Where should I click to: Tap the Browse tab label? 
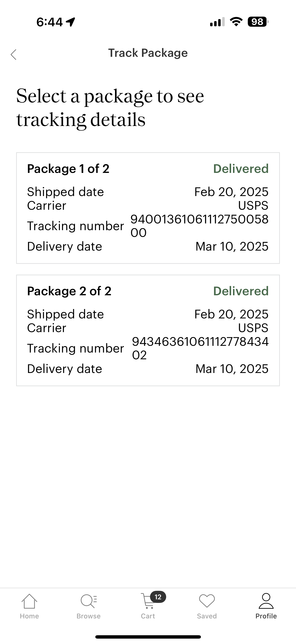(x=89, y=616)
